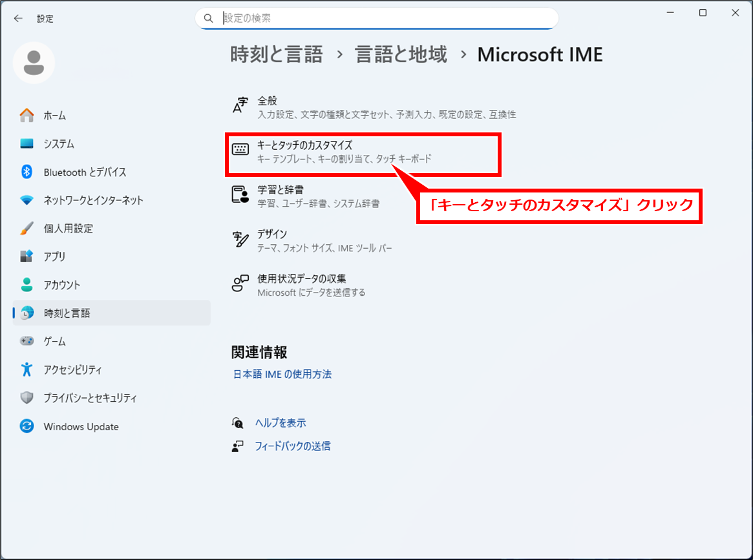Screen dimensions: 753x560
Task: Open the Apps sidebar item
Action: click(x=54, y=256)
